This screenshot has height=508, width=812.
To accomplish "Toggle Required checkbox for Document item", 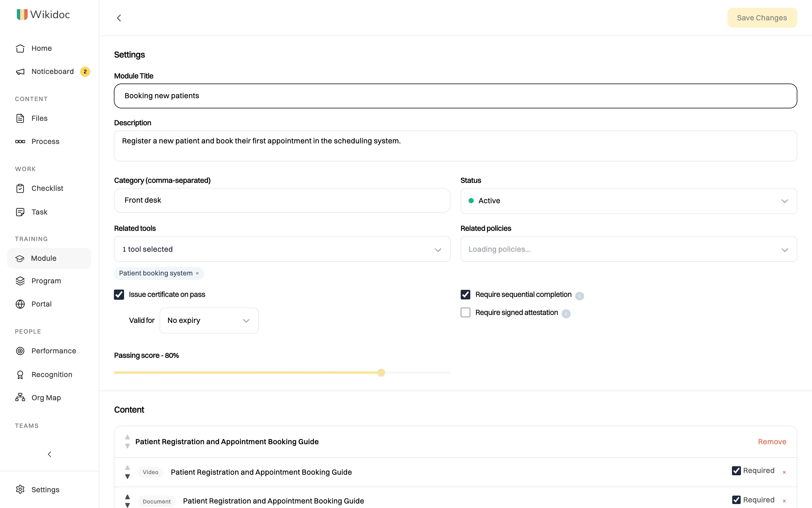I will 736,500.
